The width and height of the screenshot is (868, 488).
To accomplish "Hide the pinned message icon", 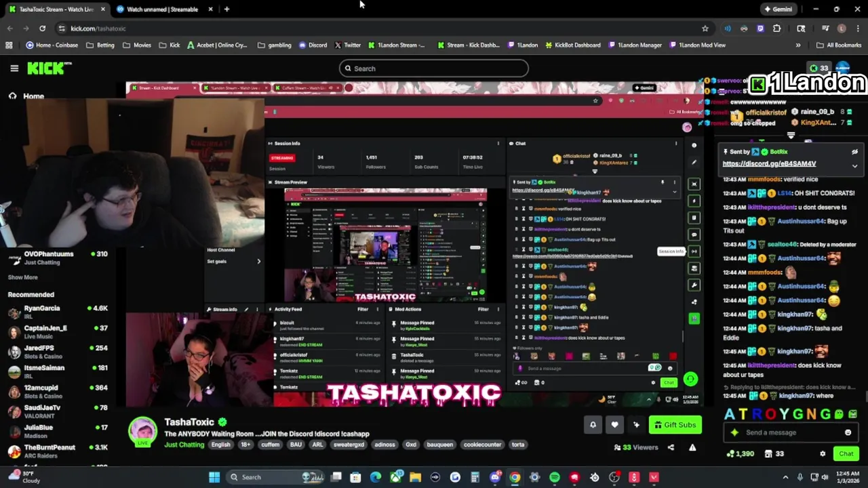I will click(x=854, y=152).
